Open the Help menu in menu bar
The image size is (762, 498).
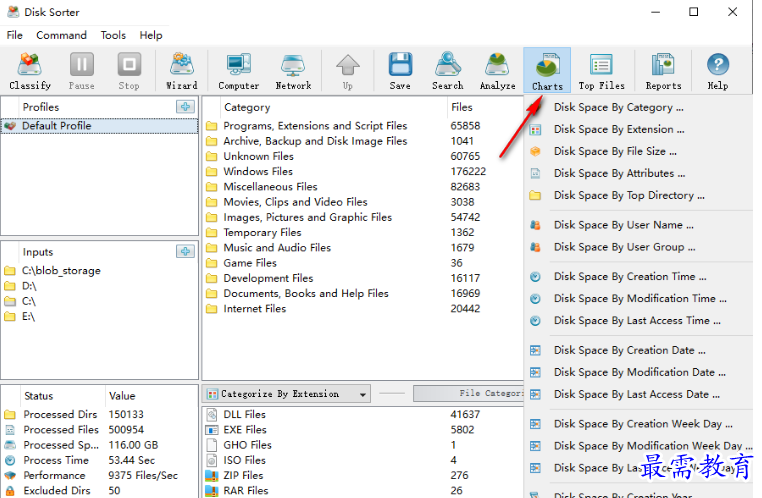[x=151, y=35]
